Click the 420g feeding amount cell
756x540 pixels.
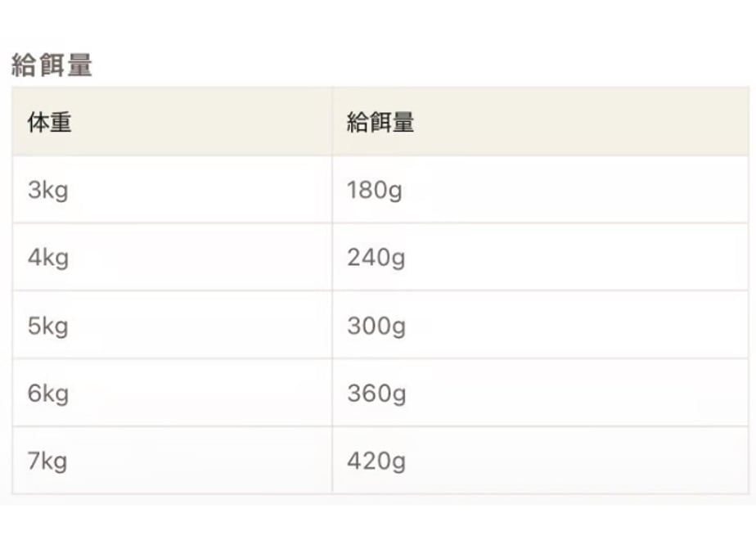540,461
